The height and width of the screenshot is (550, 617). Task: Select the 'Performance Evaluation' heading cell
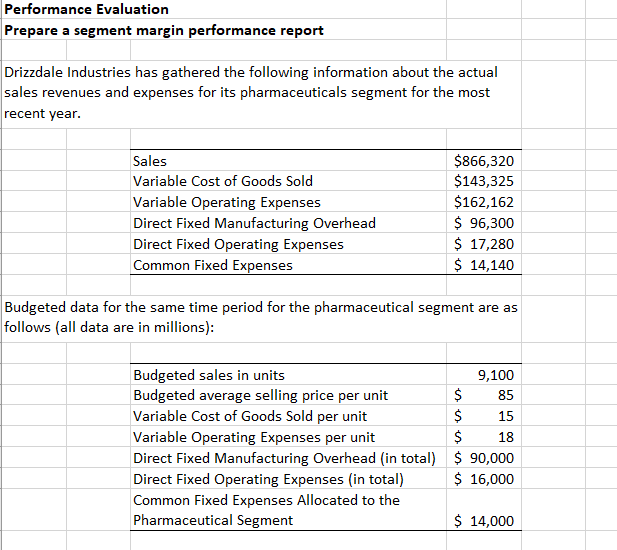coord(224,9)
